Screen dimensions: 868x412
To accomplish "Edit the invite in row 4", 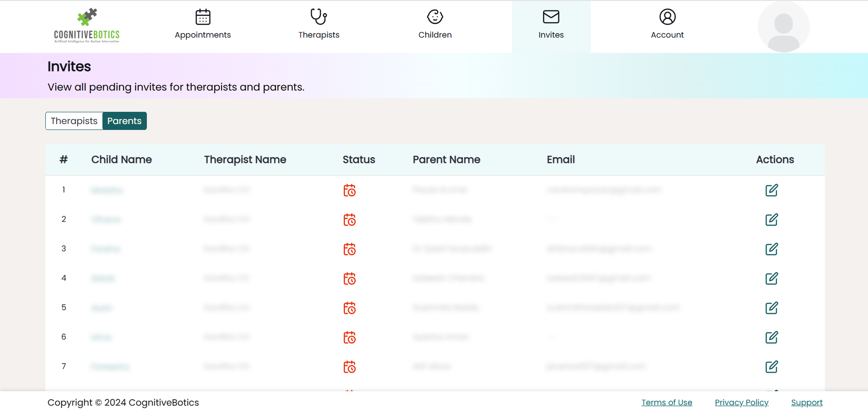I will [771, 278].
